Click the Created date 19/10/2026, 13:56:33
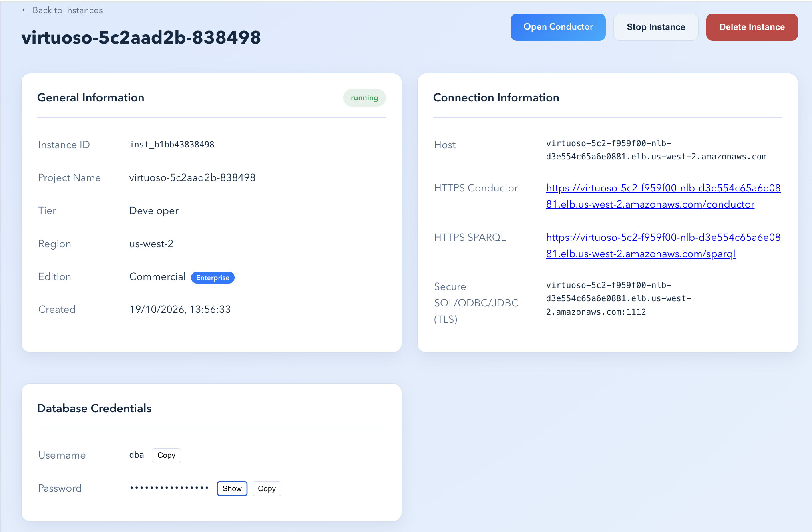This screenshot has height=532, width=812. (x=180, y=309)
